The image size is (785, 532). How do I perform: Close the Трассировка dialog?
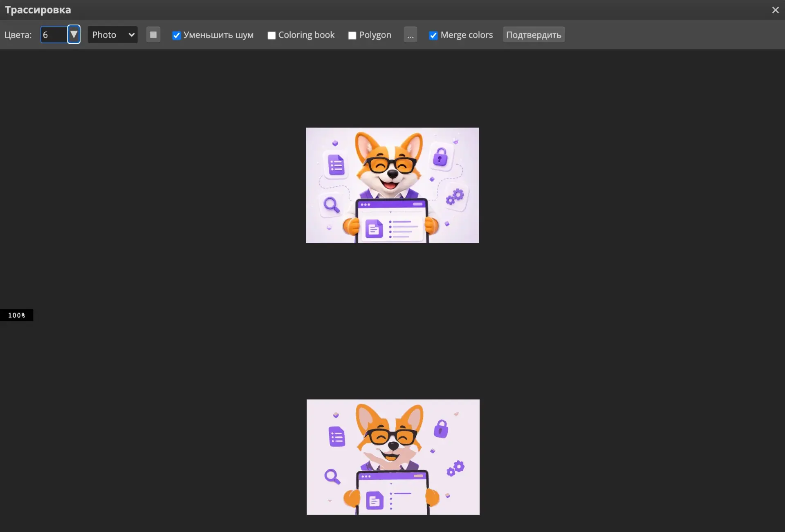click(x=775, y=10)
